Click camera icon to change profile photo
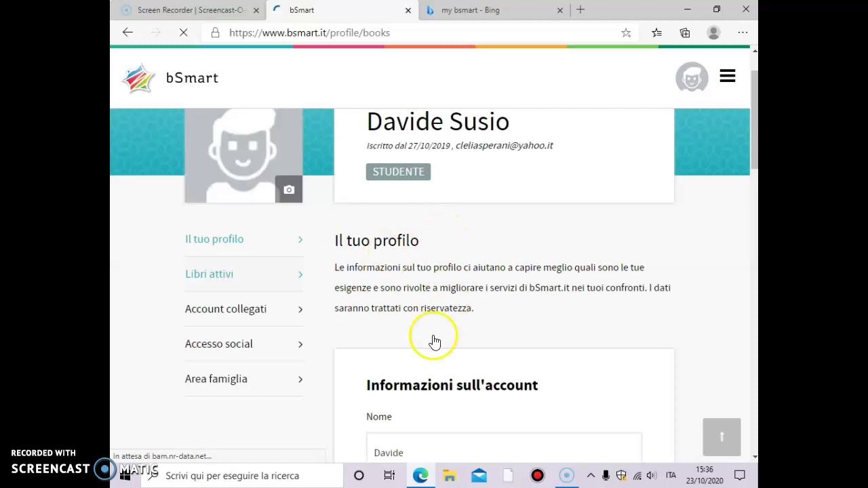Viewport: 868px width, 488px height. coord(289,190)
